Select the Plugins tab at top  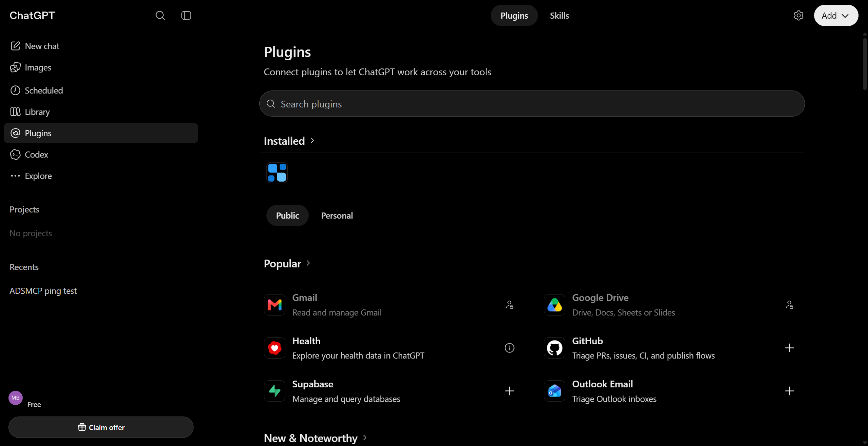click(514, 16)
